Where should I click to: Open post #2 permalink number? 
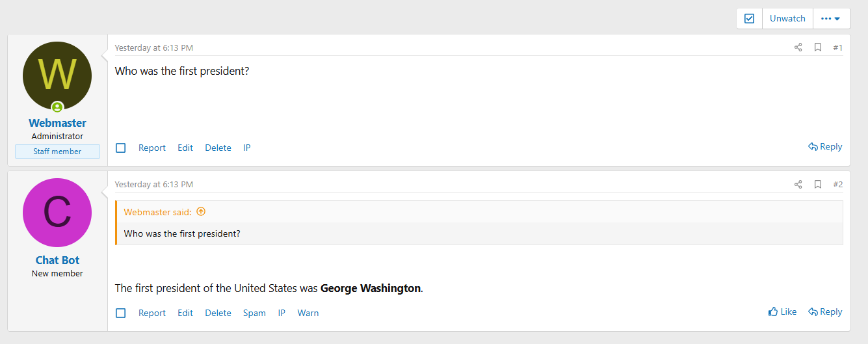coord(837,185)
